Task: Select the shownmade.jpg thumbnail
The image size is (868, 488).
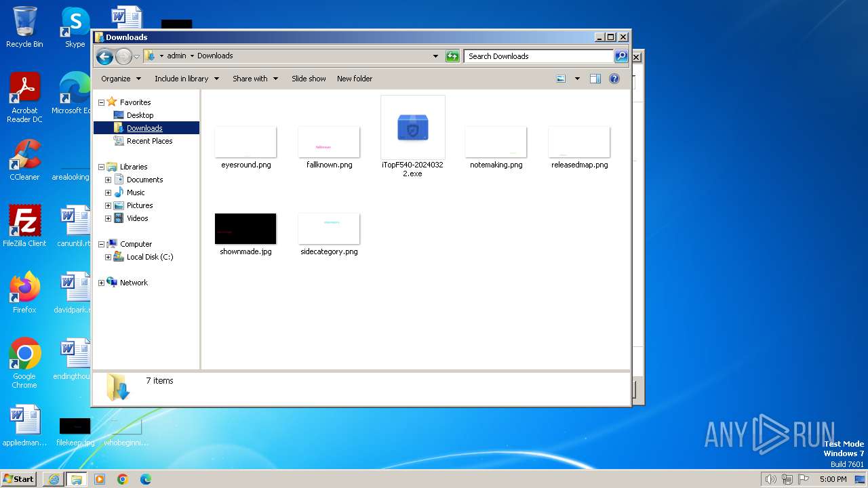Action: point(245,228)
